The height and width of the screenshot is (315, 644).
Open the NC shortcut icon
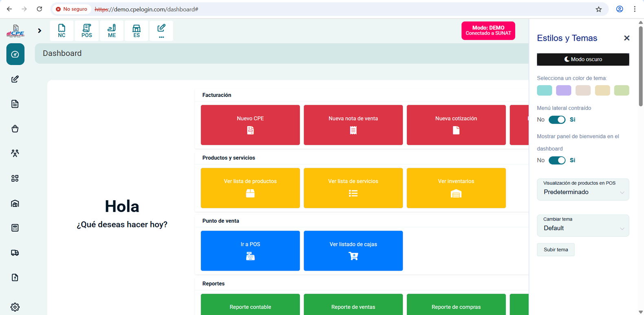click(x=62, y=31)
